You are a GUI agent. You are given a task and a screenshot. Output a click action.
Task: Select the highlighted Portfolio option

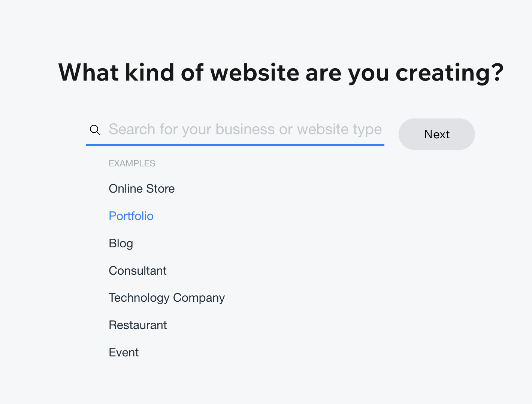(131, 216)
